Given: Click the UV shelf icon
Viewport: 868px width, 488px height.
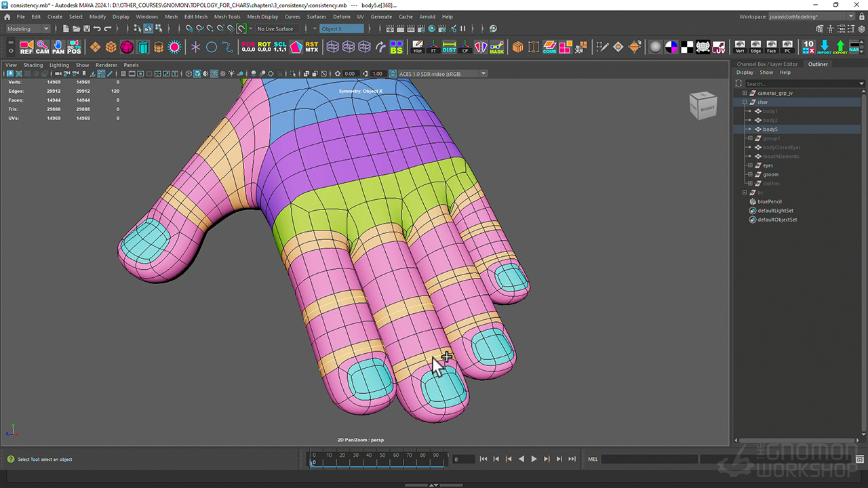Looking at the screenshot, I should (719, 47).
